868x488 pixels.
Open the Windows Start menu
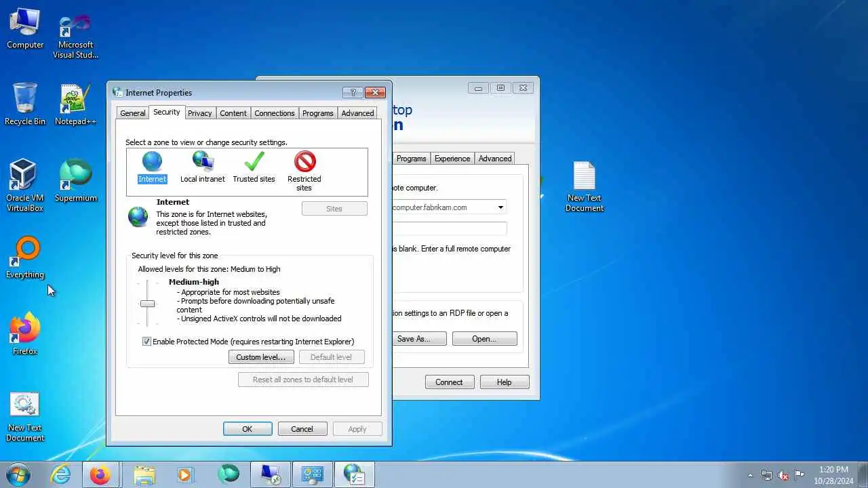click(17, 474)
